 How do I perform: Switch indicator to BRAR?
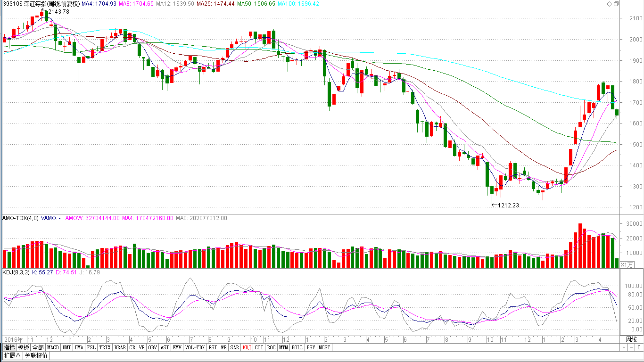coord(120,347)
